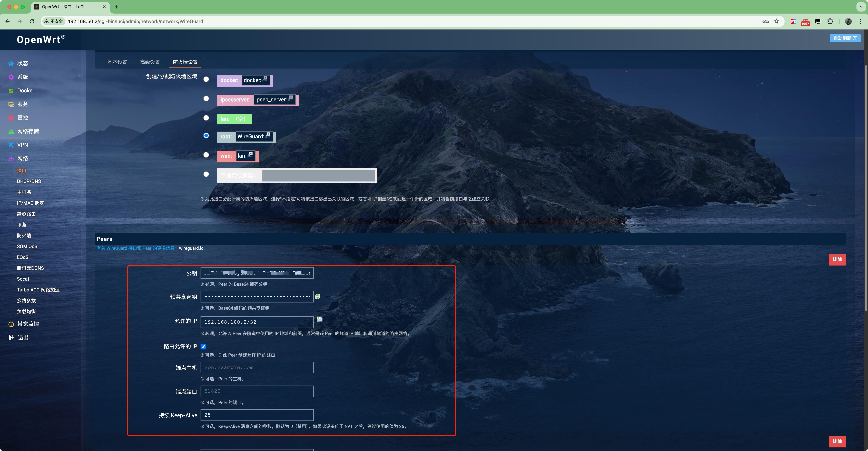Click the 持续 Keep-Alive field
868x451 pixels.
pyautogui.click(x=257, y=415)
